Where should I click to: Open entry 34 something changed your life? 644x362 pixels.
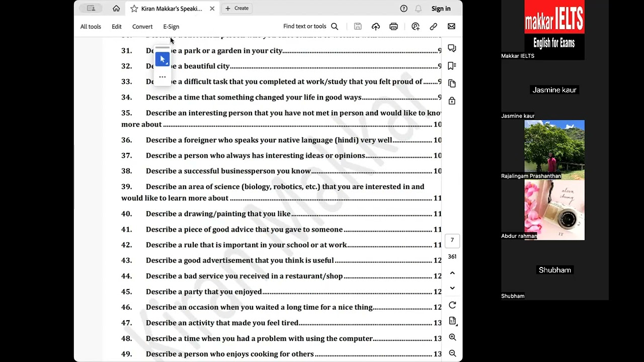pos(281,98)
